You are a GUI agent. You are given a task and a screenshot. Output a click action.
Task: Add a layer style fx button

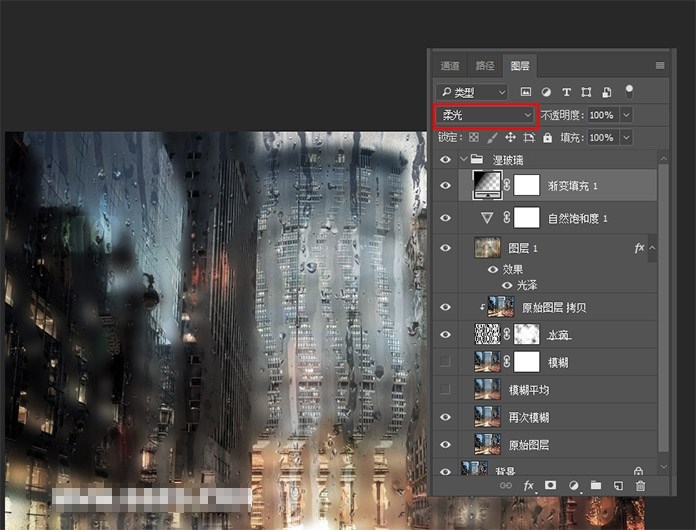tap(528, 486)
